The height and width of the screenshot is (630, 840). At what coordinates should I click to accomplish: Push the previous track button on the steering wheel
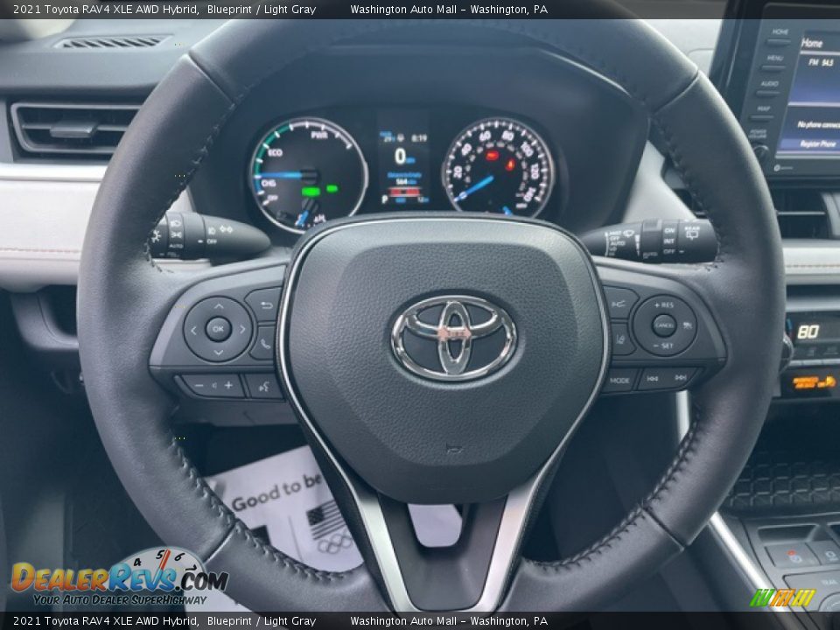coord(653,379)
